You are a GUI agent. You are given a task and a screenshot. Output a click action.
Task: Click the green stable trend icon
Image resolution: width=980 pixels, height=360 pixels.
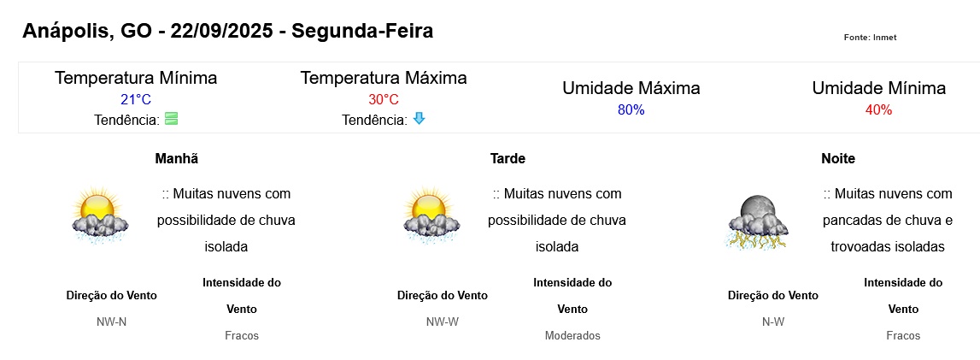coord(171,119)
